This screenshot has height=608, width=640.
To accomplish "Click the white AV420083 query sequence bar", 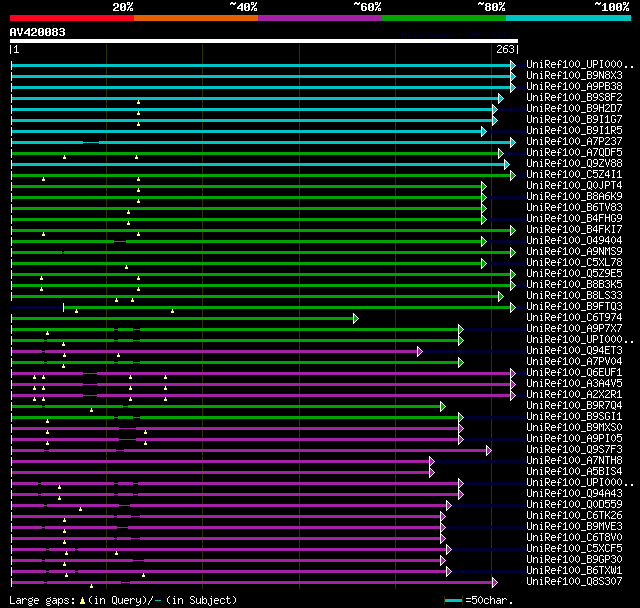I will pyautogui.click(x=264, y=41).
